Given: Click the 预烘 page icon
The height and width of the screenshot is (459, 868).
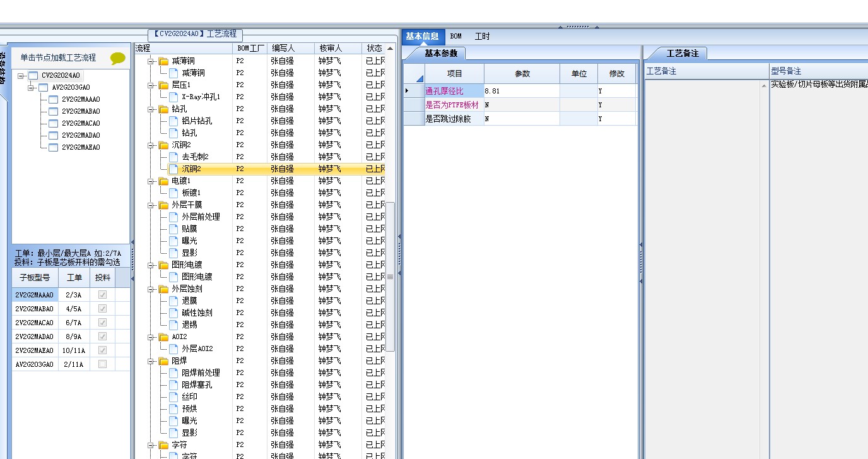Looking at the screenshot, I should pyautogui.click(x=173, y=409).
